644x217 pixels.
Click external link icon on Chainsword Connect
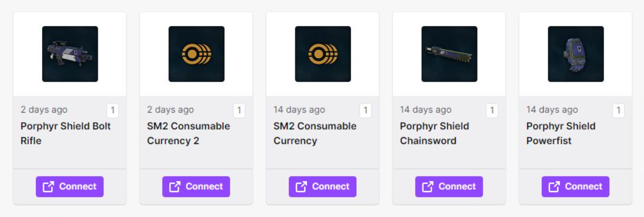point(427,186)
